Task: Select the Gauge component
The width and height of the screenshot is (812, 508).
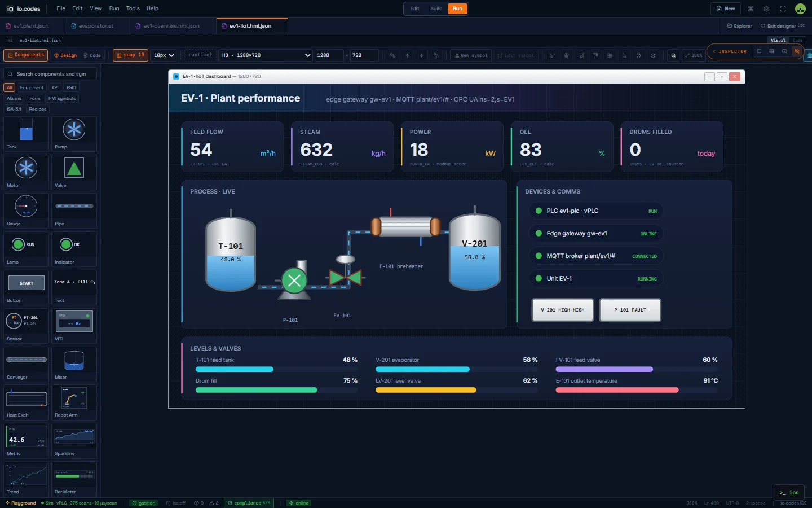Action: (x=26, y=211)
